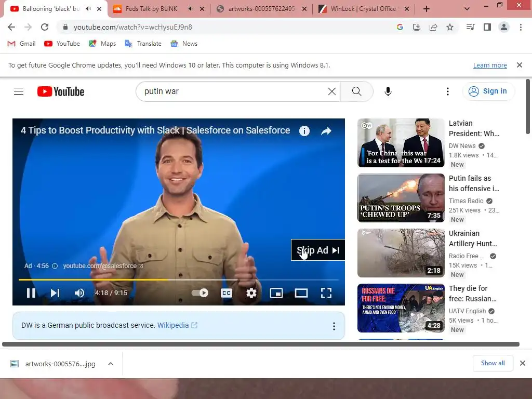Open the media controls icon in toolbar

point(470,27)
